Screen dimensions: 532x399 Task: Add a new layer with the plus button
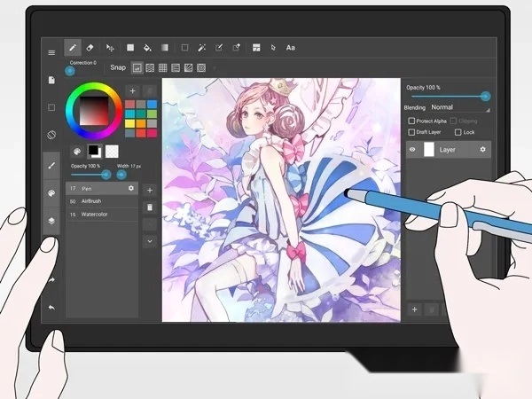click(x=413, y=309)
